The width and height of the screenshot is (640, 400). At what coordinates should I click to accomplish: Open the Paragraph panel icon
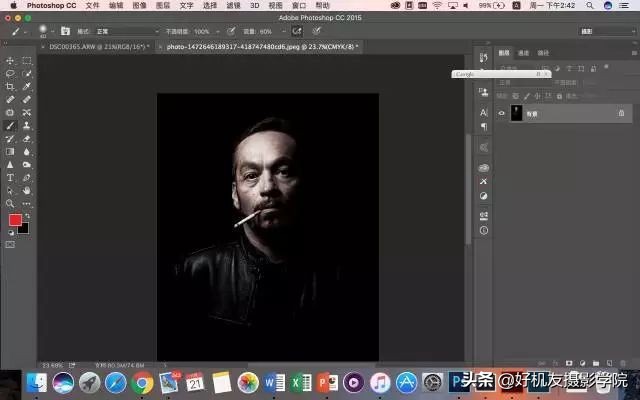coord(484,127)
